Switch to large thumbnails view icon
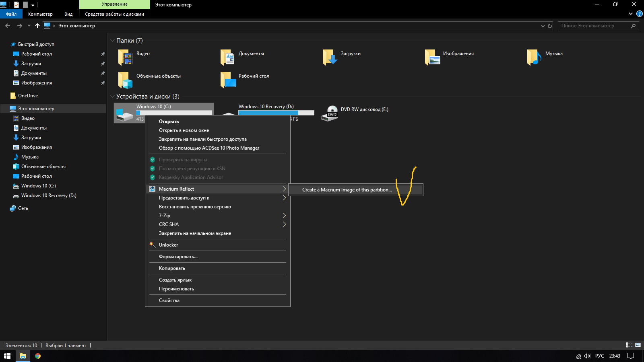Image resolution: width=644 pixels, height=362 pixels. coord(638,345)
